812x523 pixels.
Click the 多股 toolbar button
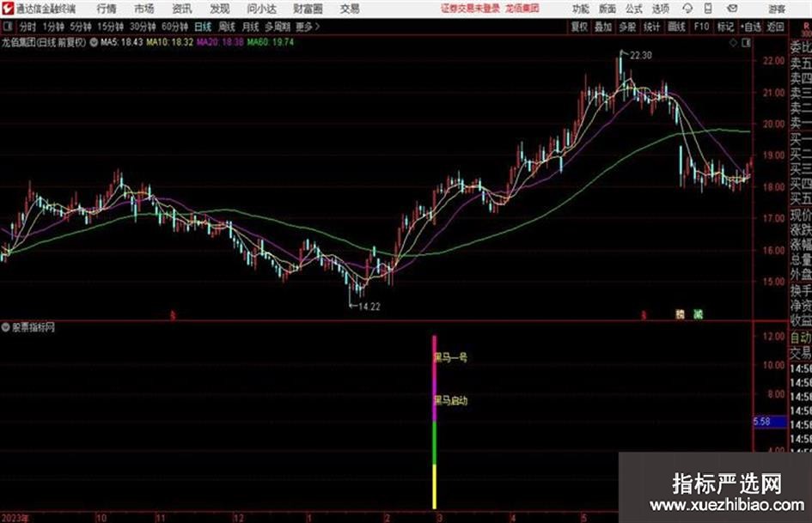pos(627,27)
